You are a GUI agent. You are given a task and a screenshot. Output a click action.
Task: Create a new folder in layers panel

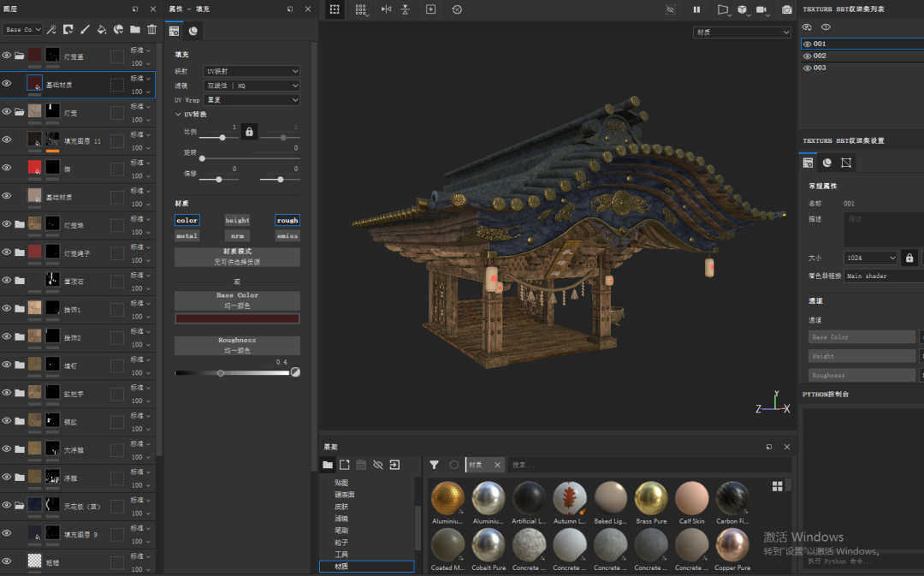[x=135, y=30]
